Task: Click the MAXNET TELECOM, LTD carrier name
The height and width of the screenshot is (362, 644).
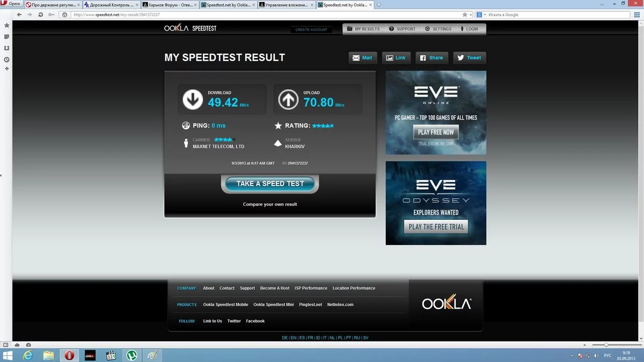Action: click(x=218, y=146)
